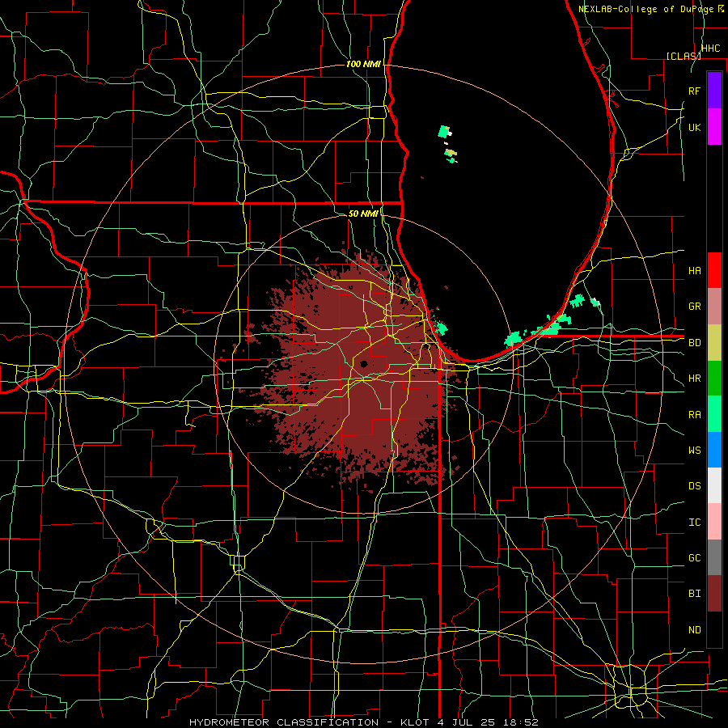Click the ND legend label
This screenshot has width=728, height=728.
click(x=694, y=629)
